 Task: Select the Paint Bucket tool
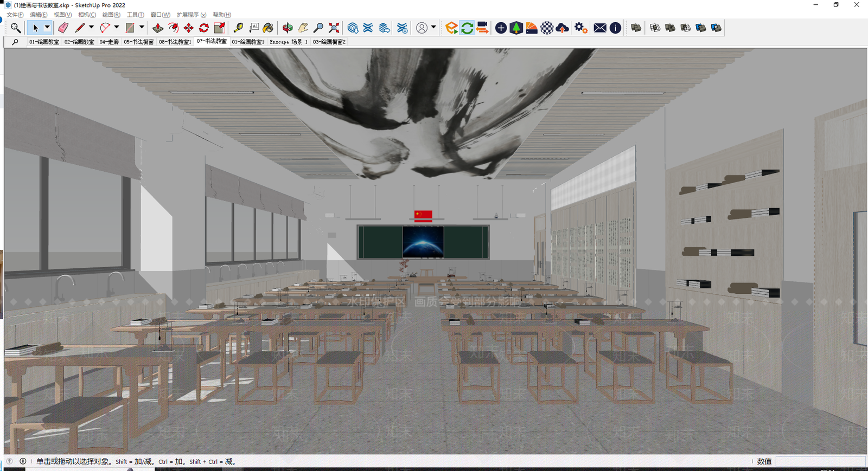point(269,28)
